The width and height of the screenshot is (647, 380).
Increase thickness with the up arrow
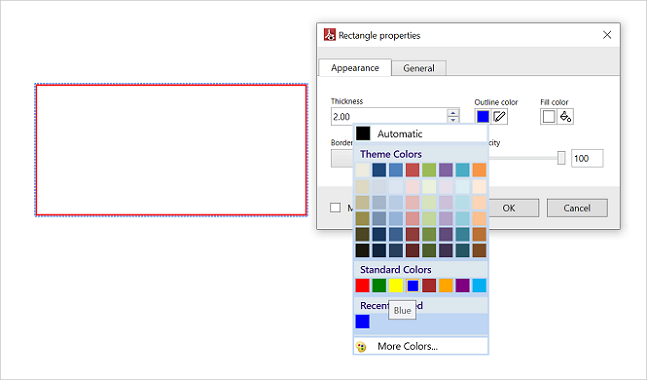(x=453, y=113)
